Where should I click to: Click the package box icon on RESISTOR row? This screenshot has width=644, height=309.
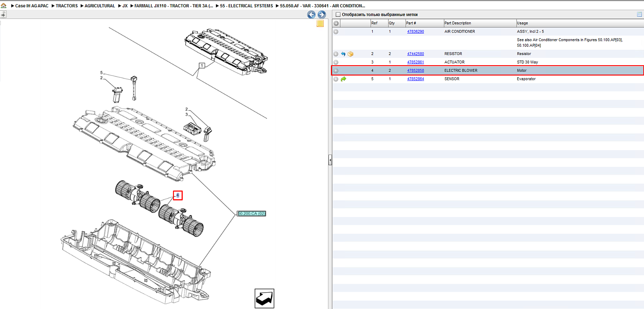coord(350,54)
